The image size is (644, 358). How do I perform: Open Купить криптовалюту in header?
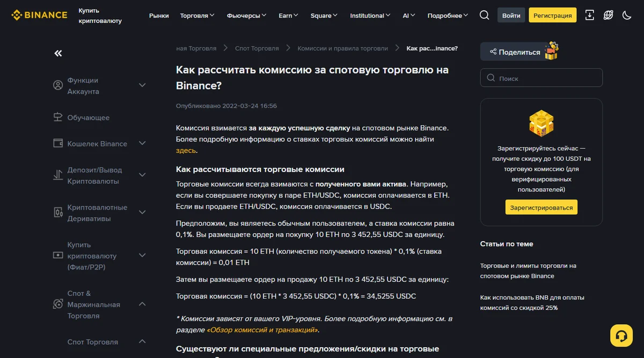point(100,16)
